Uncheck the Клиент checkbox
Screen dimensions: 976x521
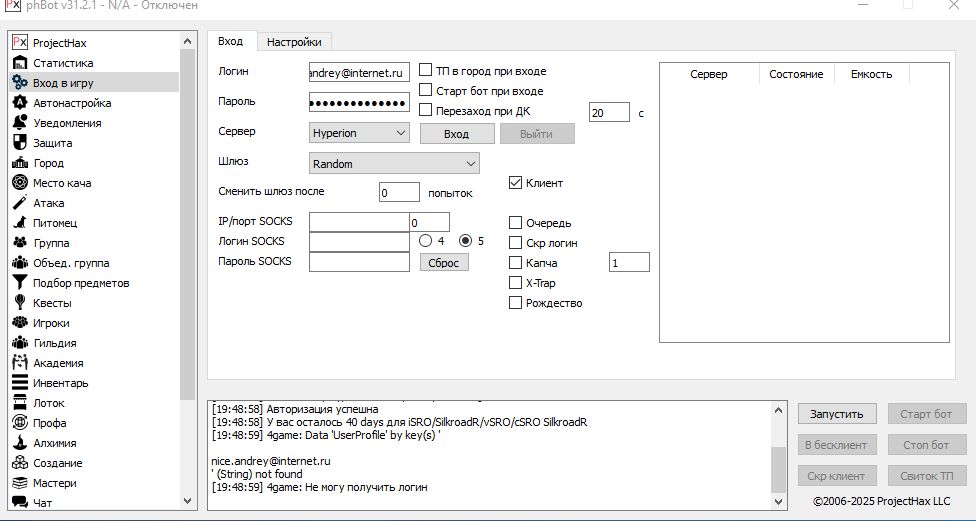(516, 183)
